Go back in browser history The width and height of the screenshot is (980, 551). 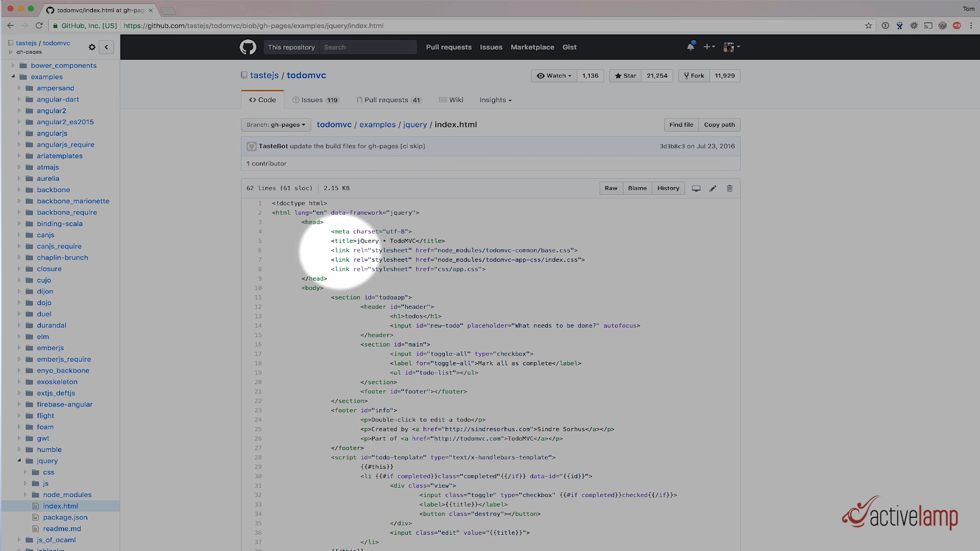tap(10, 26)
